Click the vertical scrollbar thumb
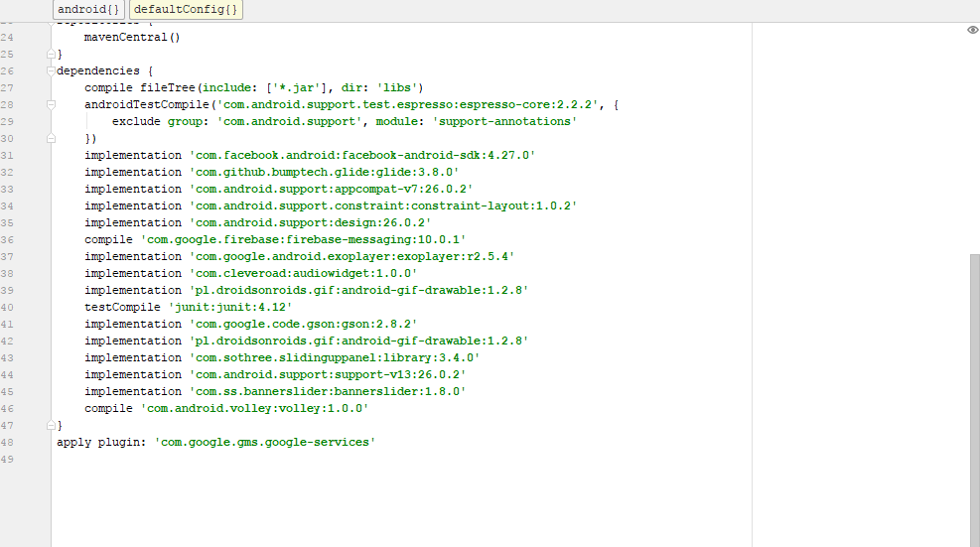Screen dimensions: 980x547 click(974, 400)
